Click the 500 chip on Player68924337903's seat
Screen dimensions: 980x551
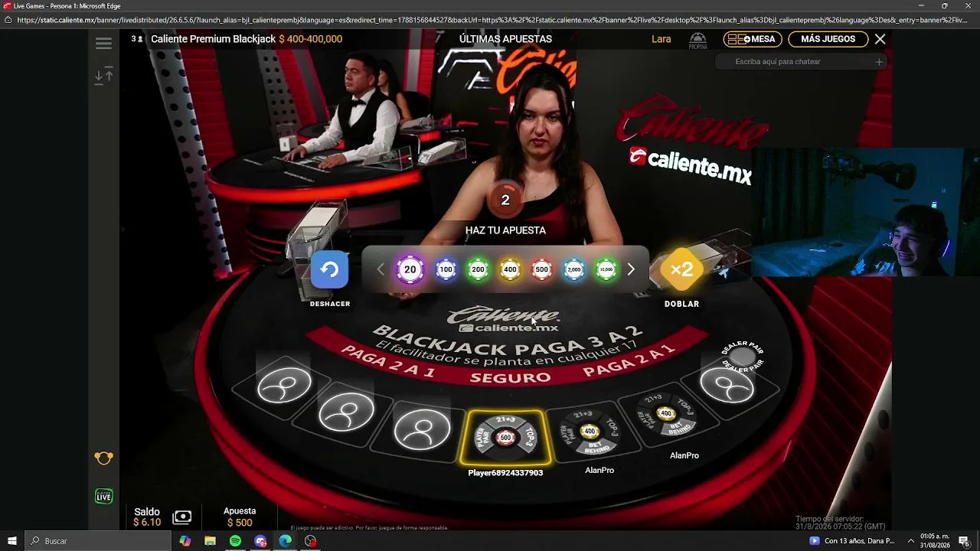(505, 438)
